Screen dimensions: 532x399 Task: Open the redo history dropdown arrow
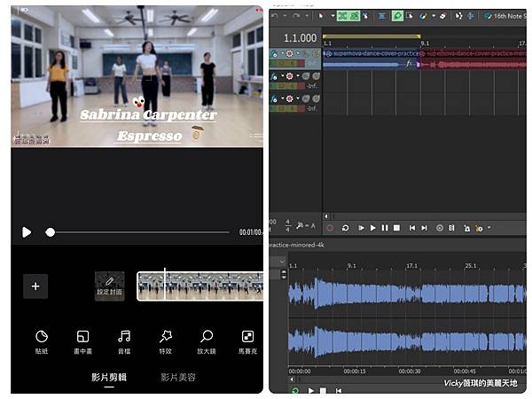click(307, 16)
